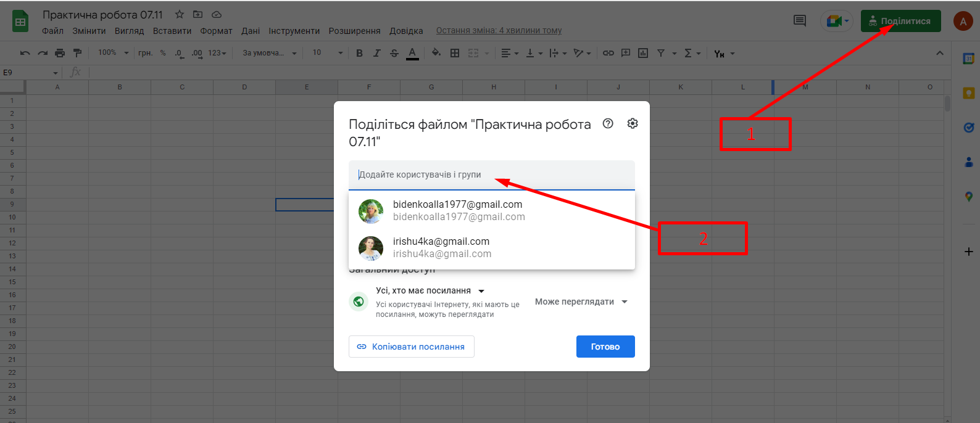Click the add users and groups field
Image resolution: width=980 pixels, height=423 pixels.
tap(491, 175)
